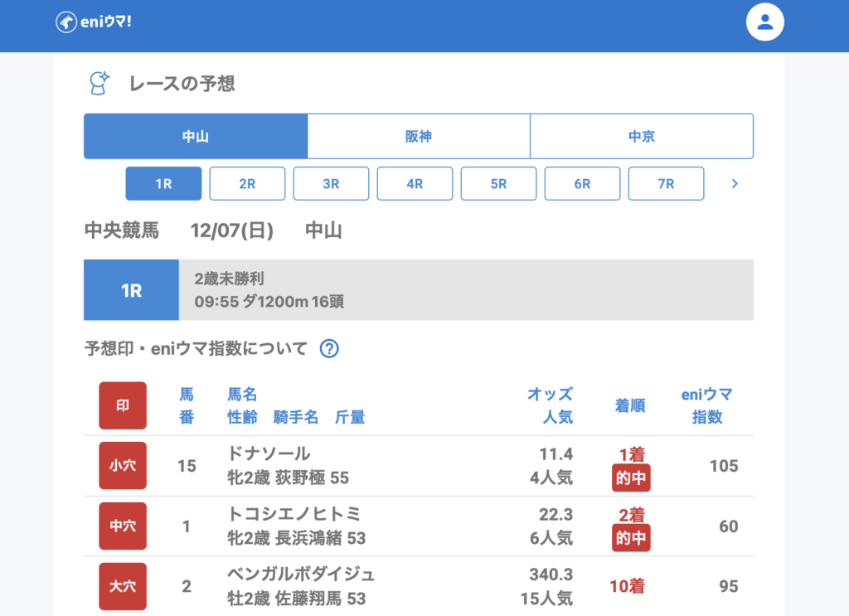Click the 中穴 prediction mark badge
The height and width of the screenshot is (616, 849).
123,526
